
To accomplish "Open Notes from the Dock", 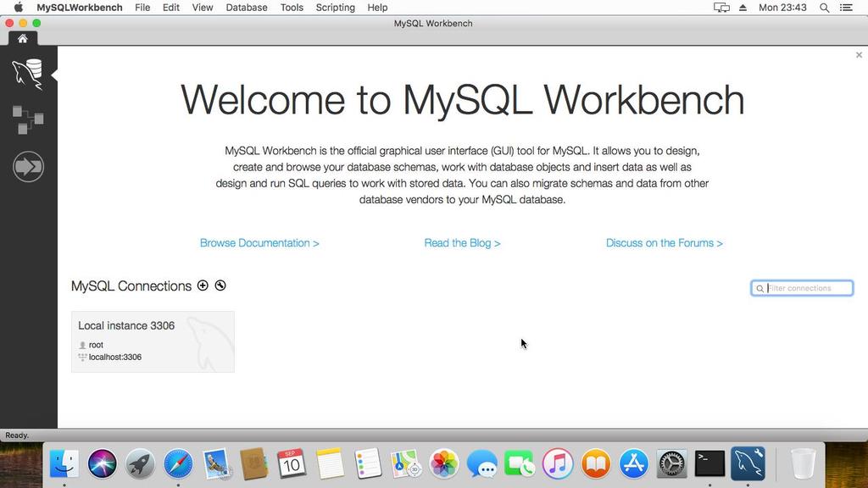I will 330,463.
